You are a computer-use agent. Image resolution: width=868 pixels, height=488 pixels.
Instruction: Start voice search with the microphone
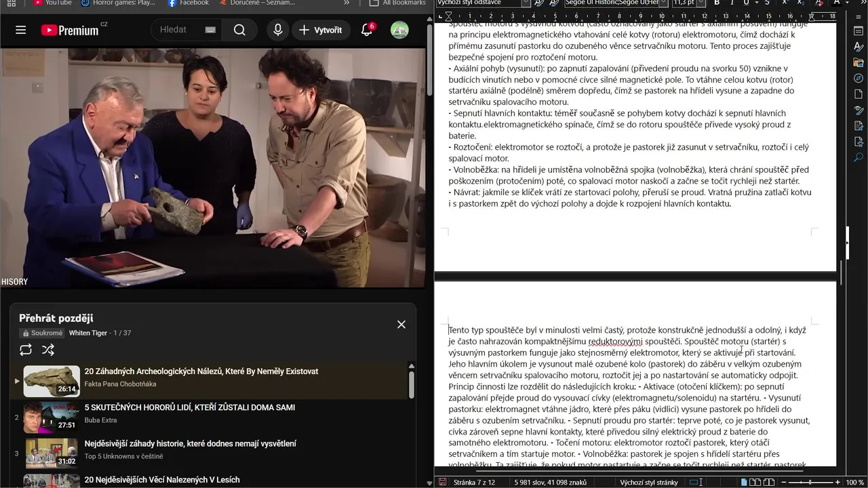pos(278,30)
